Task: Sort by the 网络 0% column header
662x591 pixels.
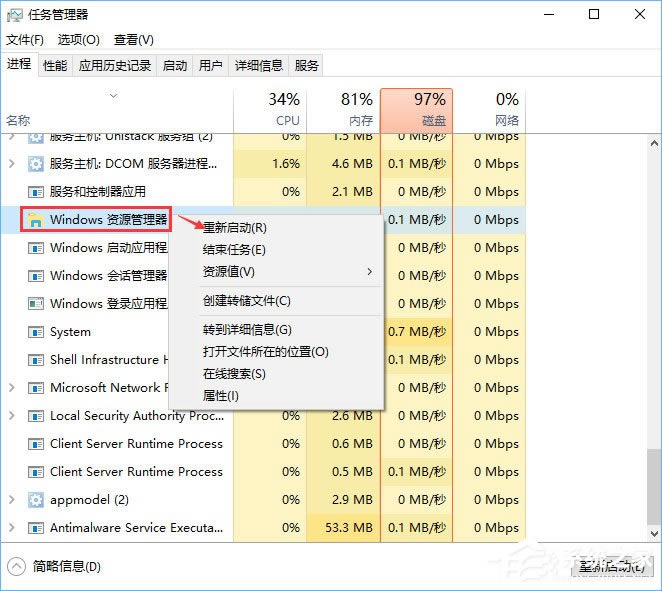Action: 489,110
